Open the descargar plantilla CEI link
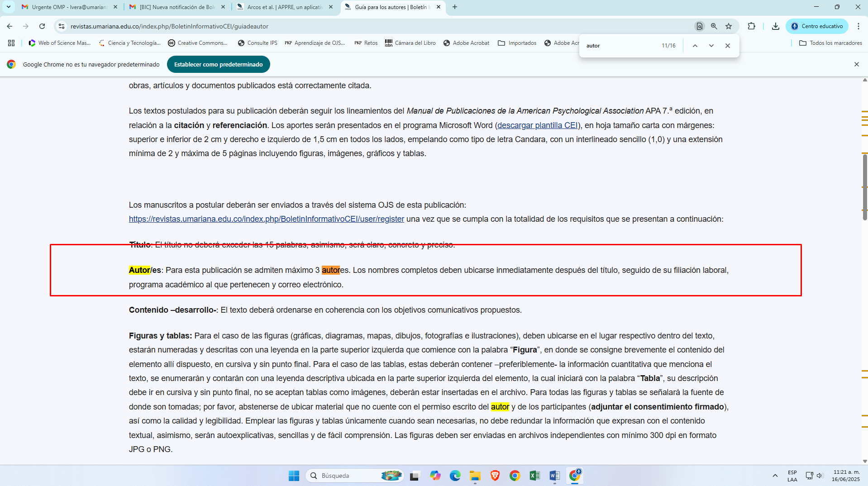 coord(537,125)
